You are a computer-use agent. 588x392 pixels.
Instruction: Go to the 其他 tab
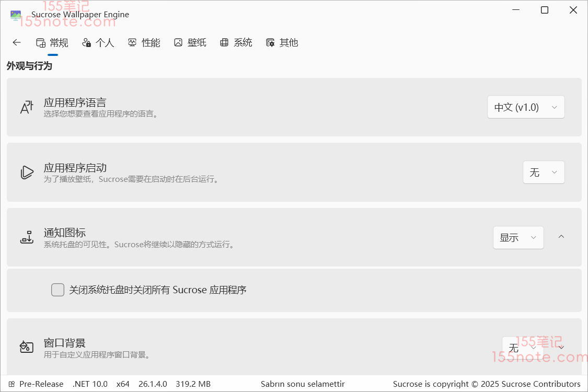282,43
